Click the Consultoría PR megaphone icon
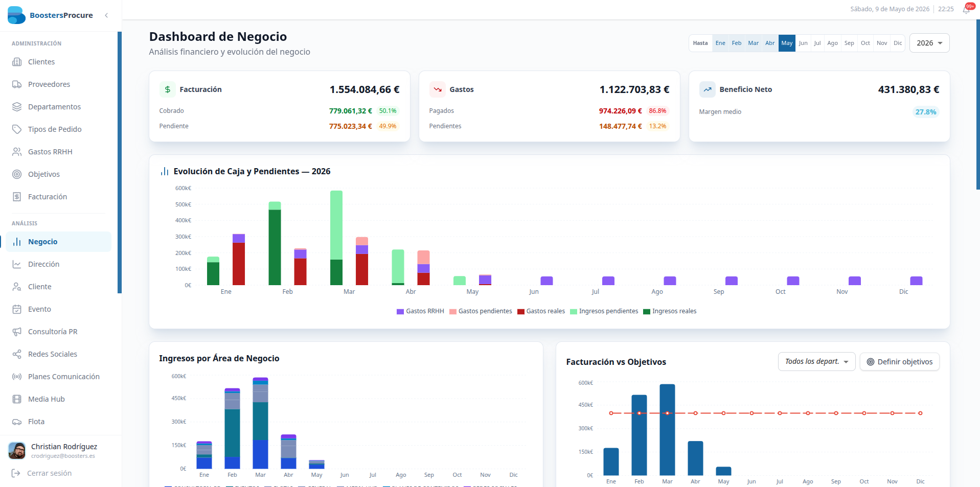The height and width of the screenshot is (487, 980). click(17, 332)
